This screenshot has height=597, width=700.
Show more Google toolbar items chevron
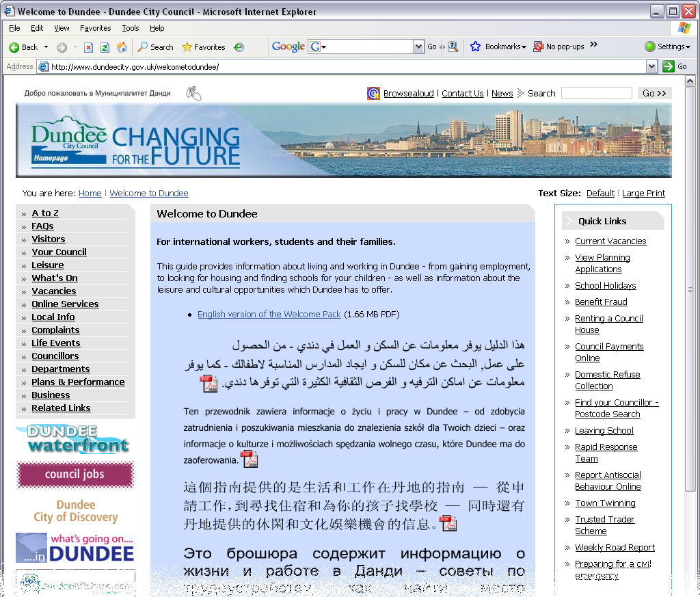(594, 44)
